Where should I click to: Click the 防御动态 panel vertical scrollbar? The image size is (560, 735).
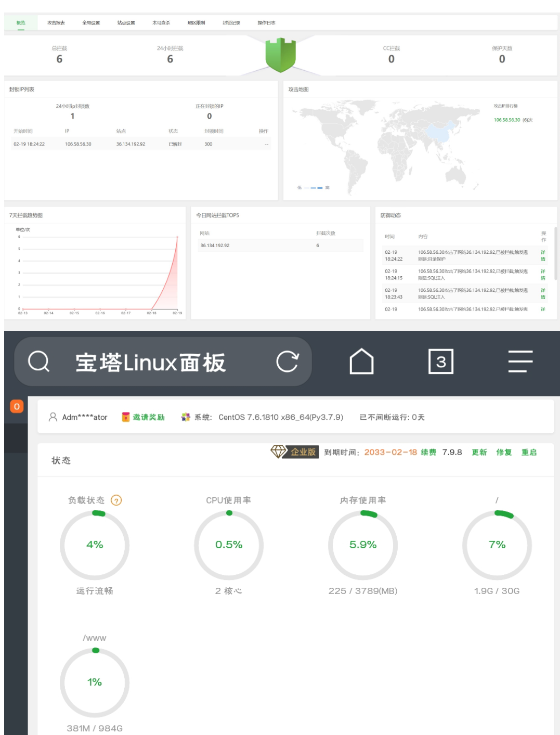click(555, 255)
